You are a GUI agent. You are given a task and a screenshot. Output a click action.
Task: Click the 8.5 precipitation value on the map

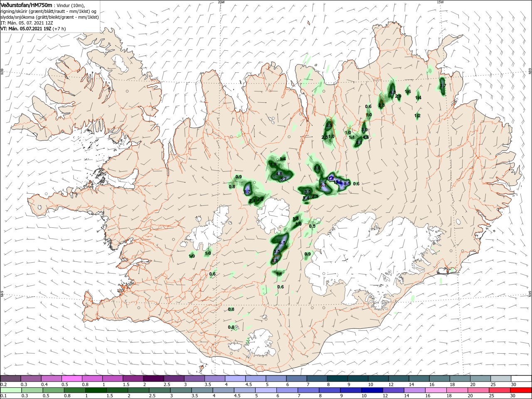(x=347, y=183)
